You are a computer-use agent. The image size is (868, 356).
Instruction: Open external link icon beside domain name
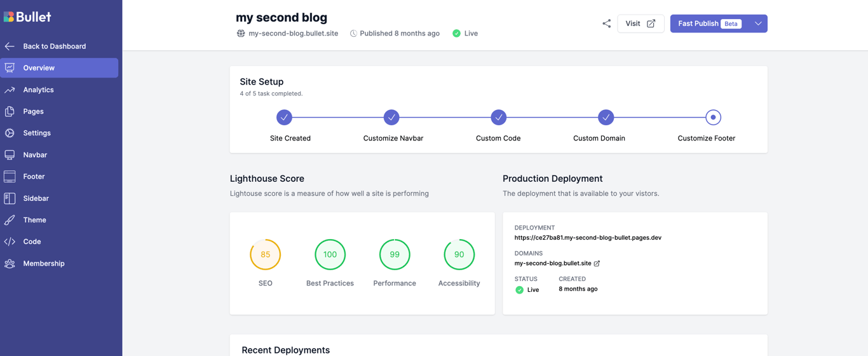pos(597,263)
